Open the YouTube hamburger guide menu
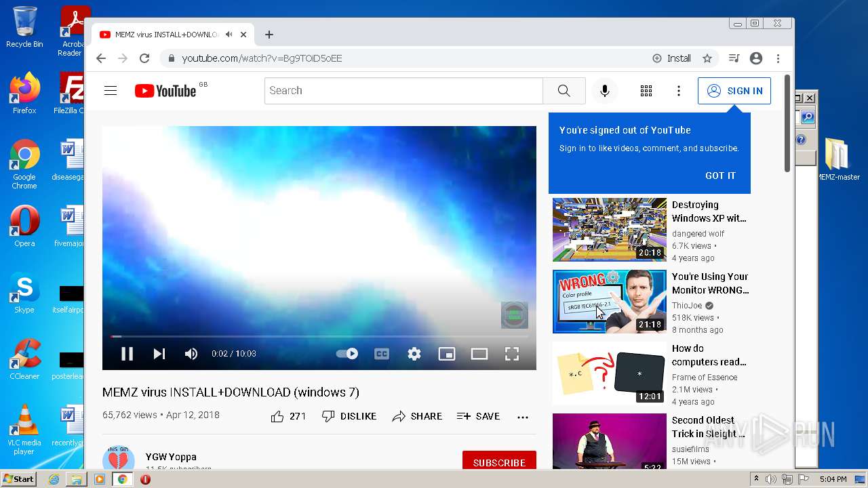The height and width of the screenshot is (488, 868). pyautogui.click(x=111, y=91)
